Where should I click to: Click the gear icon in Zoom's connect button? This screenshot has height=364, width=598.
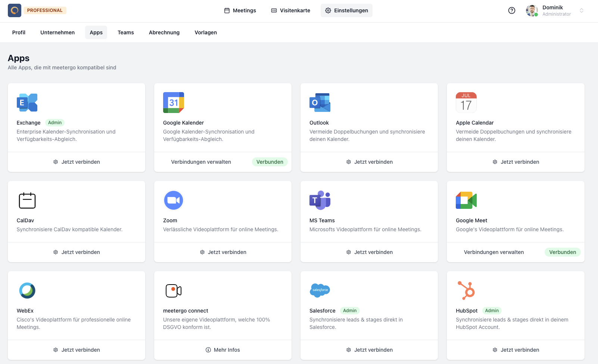coord(202,252)
